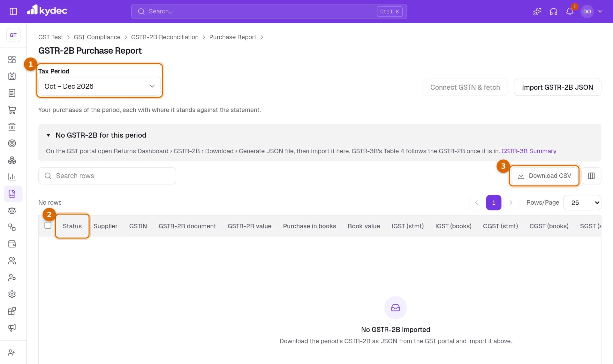Go to GSTR-2B Reconciliation breadcrumb
The height and width of the screenshot is (364, 613).
coord(165,37)
